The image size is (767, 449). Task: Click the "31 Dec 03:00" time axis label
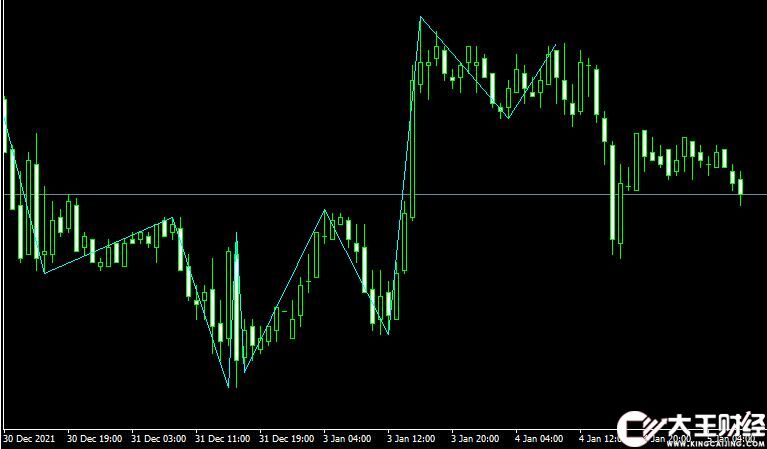click(x=158, y=438)
